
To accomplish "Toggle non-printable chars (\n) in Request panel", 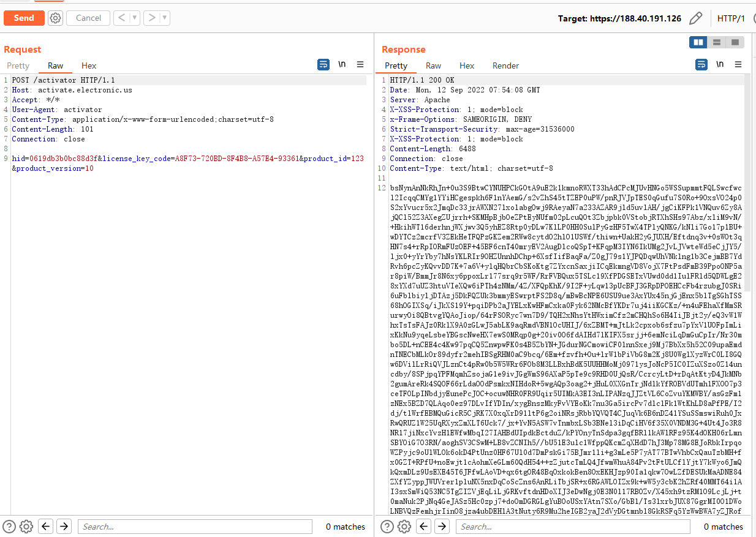I will (342, 64).
